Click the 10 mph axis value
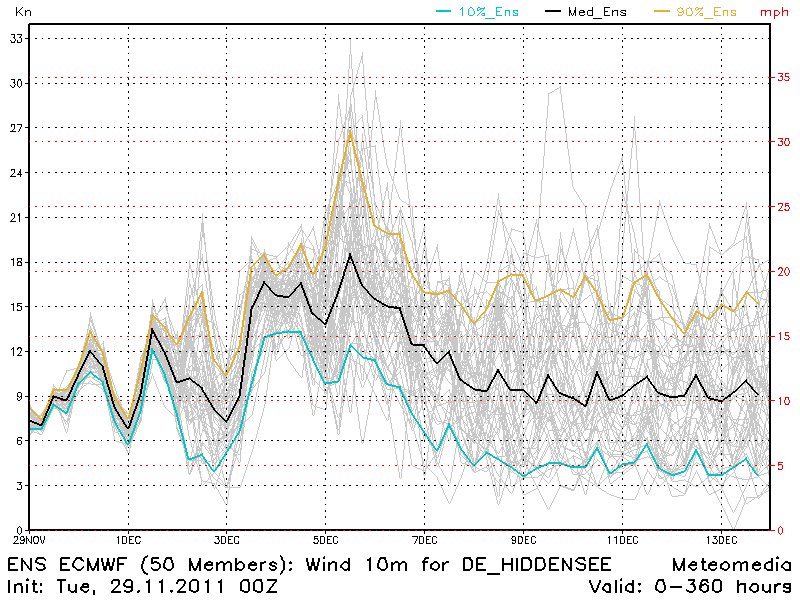The width and height of the screenshot is (800, 600). [783, 401]
